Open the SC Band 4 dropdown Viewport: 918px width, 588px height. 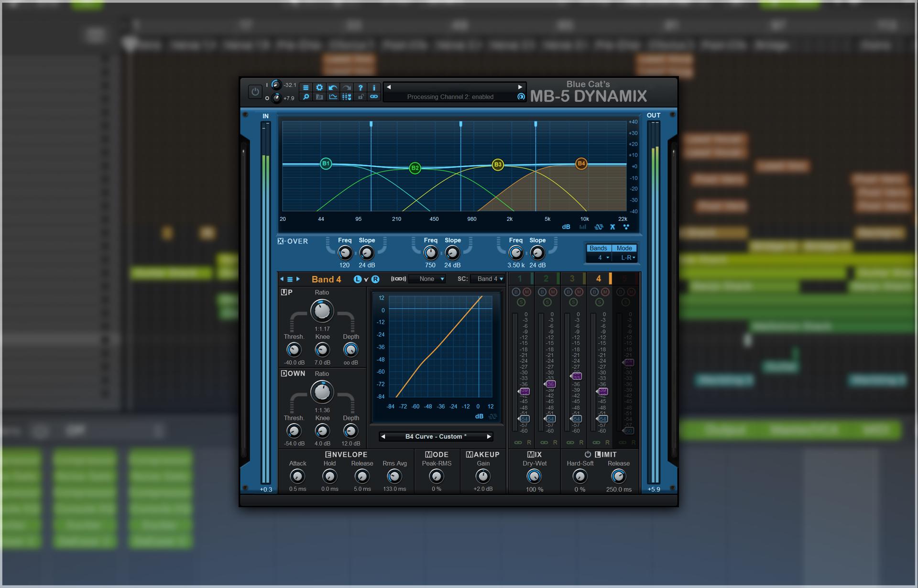[487, 279]
